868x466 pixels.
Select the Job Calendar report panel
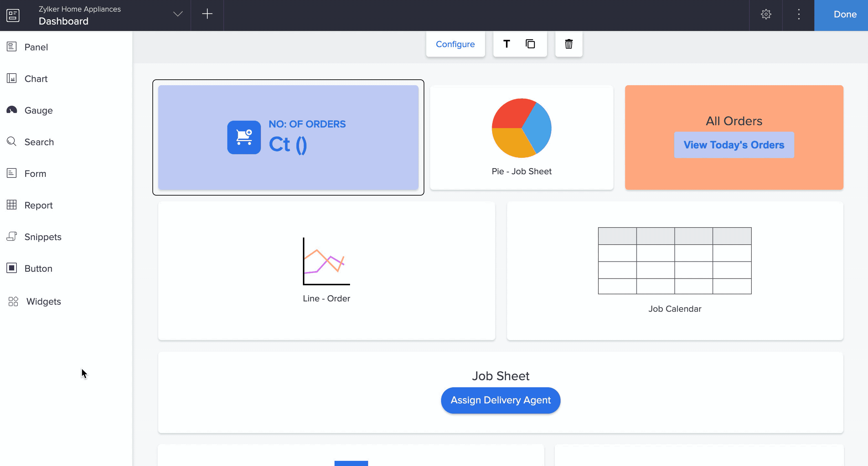(x=675, y=270)
